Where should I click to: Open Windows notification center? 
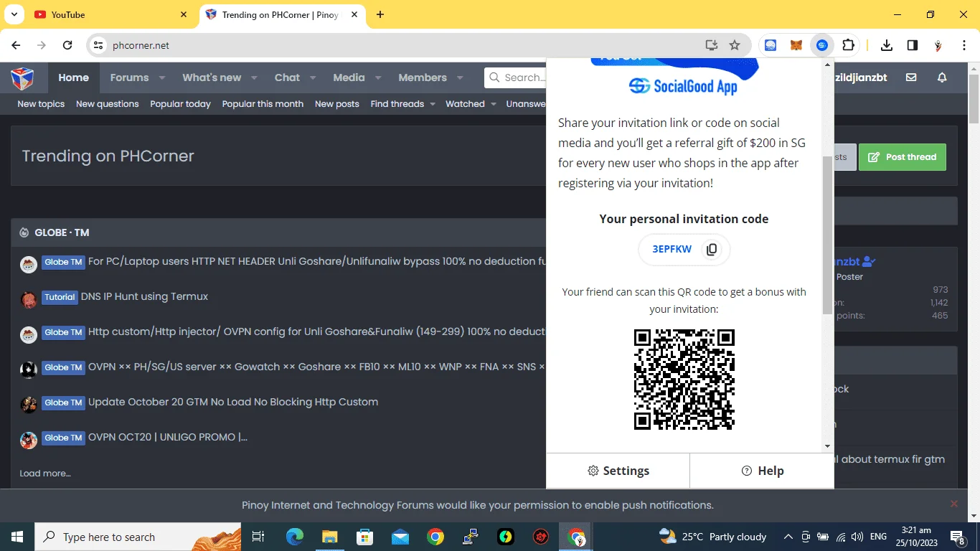point(958,537)
